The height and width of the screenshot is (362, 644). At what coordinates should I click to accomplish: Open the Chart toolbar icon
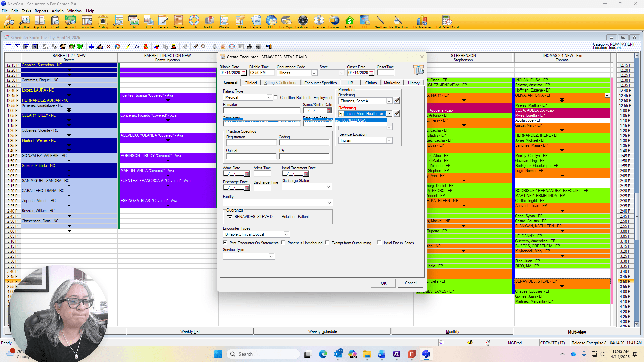[55, 22]
